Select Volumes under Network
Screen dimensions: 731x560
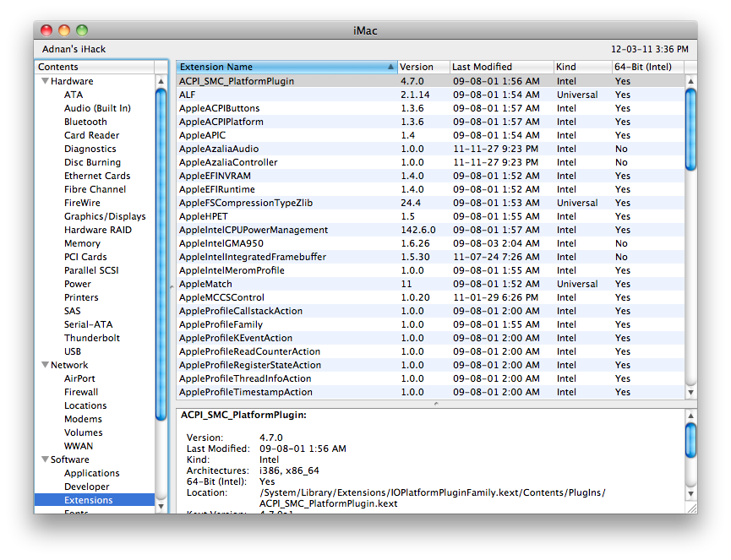[x=84, y=432]
